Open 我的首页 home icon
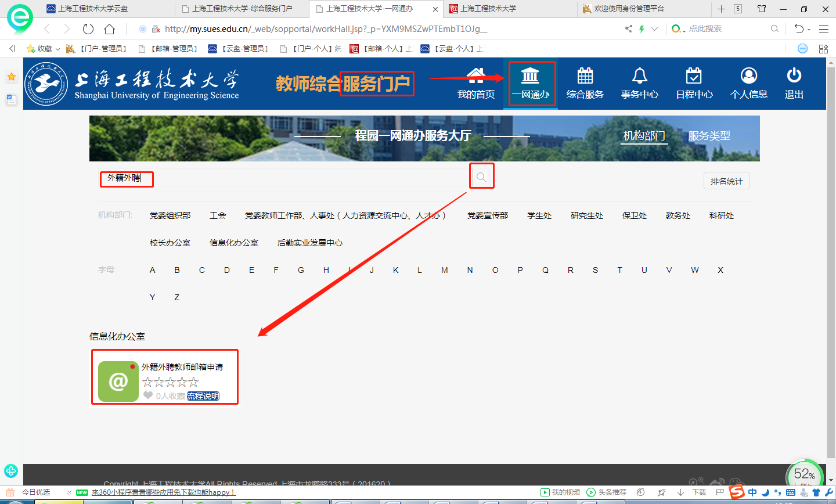The width and height of the screenshot is (836, 504). 475,76
